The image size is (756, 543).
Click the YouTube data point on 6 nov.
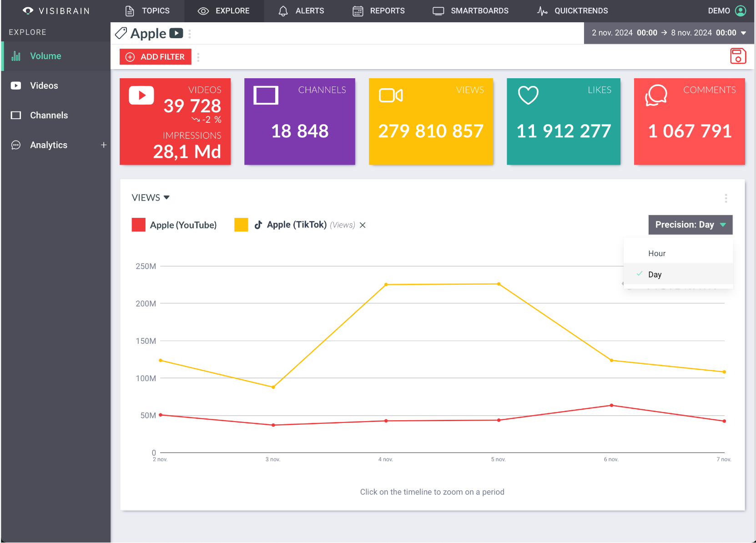click(x=611, y=405)
